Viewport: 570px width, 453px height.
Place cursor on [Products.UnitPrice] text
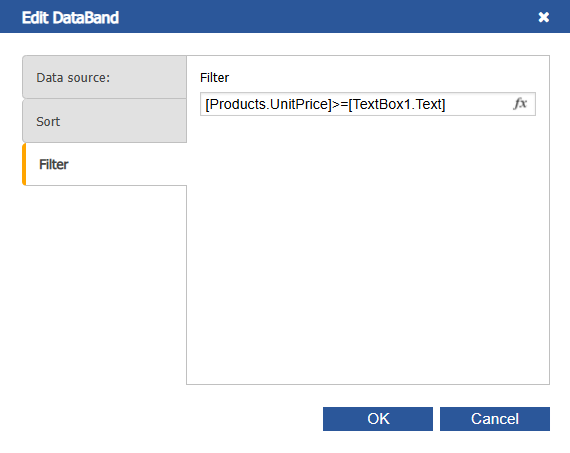(269, 104)
